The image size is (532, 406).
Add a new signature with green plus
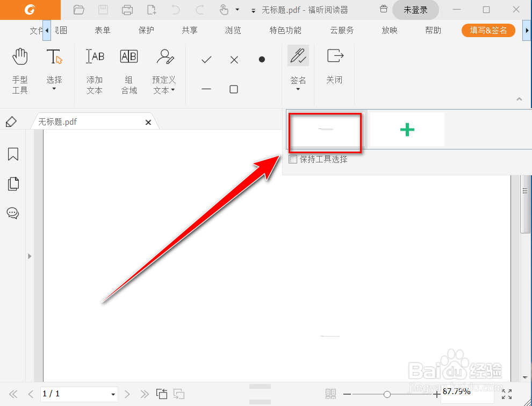click(x=407, y=130)
